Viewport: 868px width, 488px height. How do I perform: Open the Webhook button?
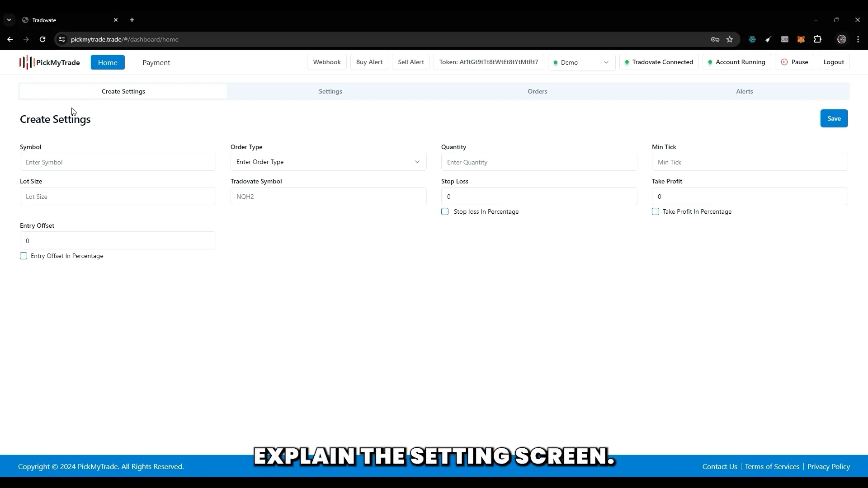point(327,62)
